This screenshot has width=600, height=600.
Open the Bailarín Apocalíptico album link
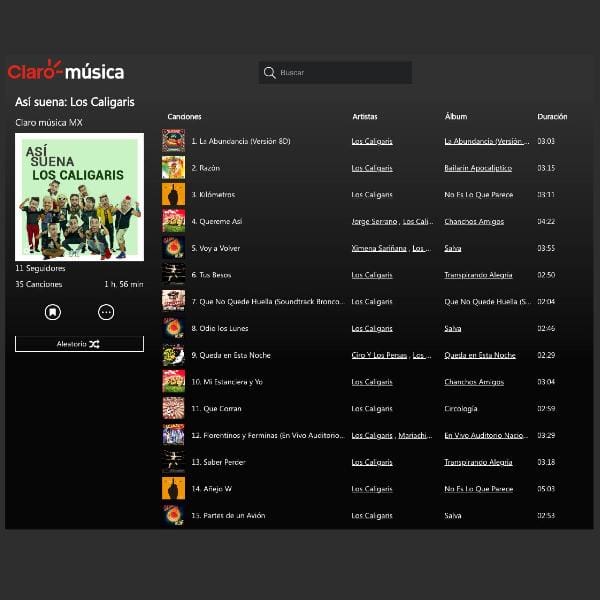[477, 168]
